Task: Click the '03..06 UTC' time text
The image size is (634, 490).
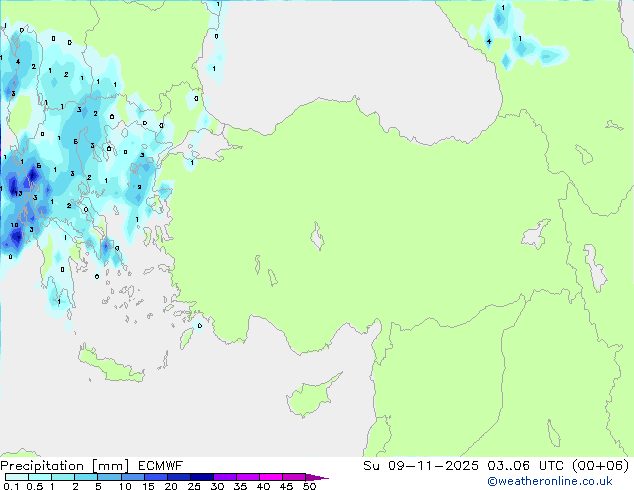Action: (525, 465)
